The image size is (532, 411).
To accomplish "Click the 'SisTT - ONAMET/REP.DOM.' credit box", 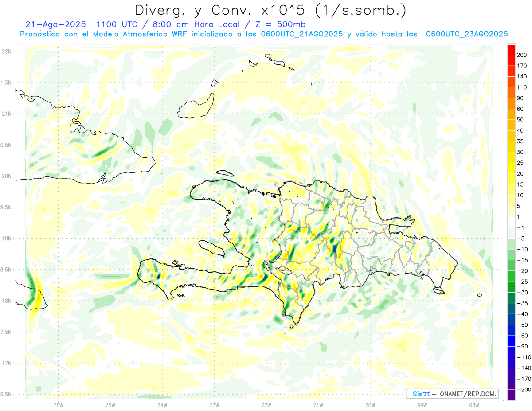I will [x=452, y=394].
